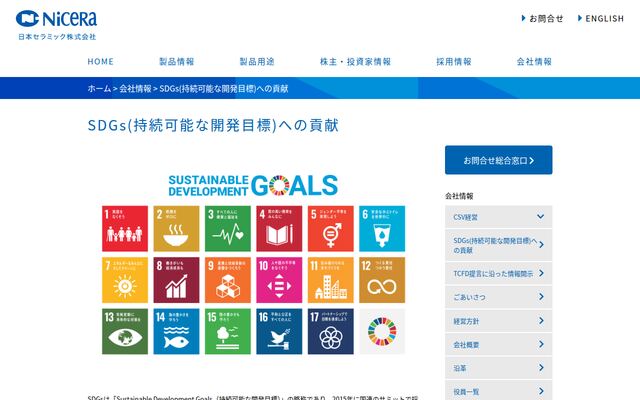Expand the CSV経営 sidebar section
The image size is (640, 400).
click(x=499, y=217)
